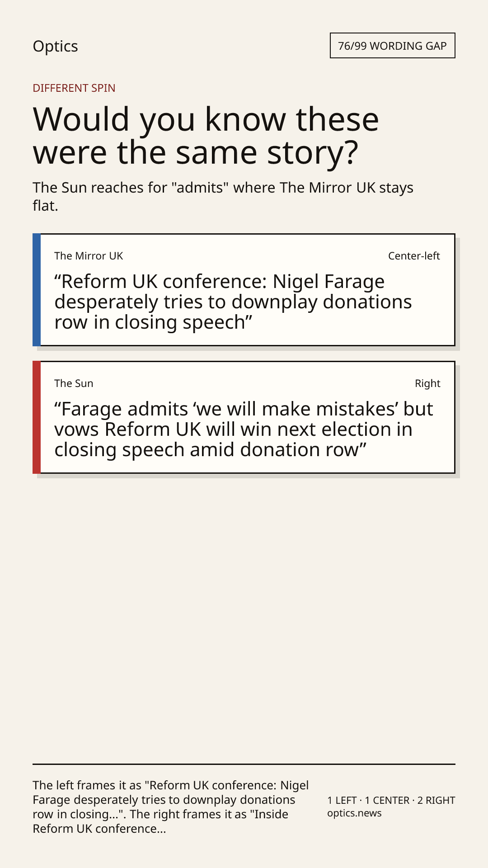Click the blue stripe on Mirror card
The width and height of the screenshot is (488, 868).
[37, 290]
